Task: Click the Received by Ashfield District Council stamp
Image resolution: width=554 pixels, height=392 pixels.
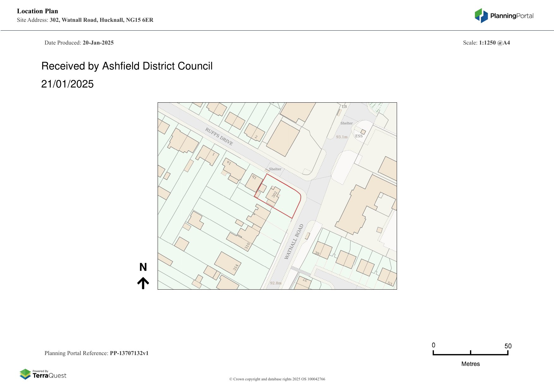Action: tap(127, 66)
